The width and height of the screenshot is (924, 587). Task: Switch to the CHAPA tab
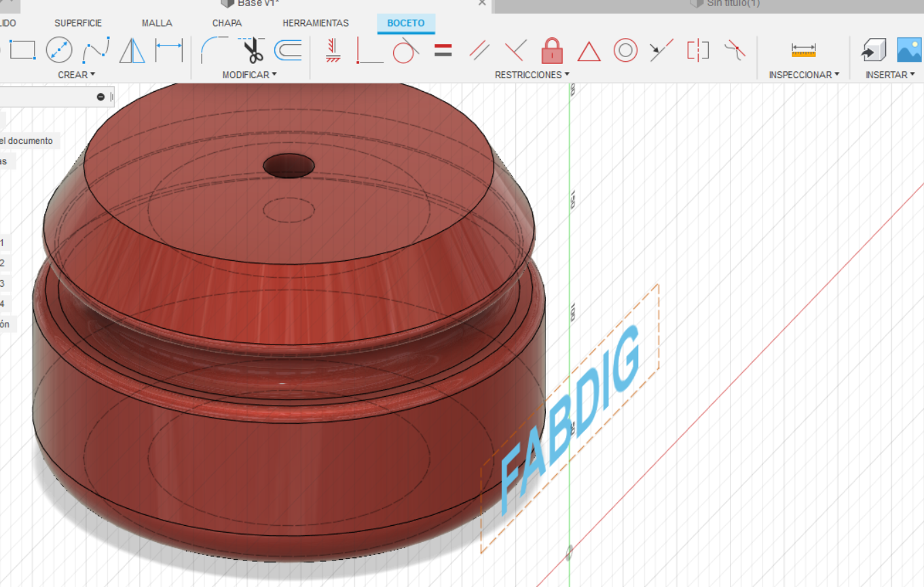(227, 23)
